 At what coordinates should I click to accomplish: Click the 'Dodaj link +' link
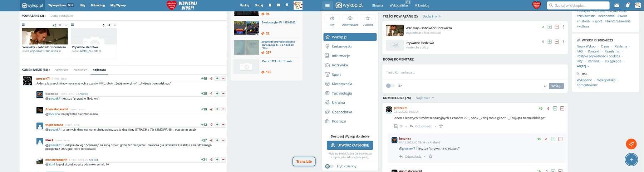432,16
